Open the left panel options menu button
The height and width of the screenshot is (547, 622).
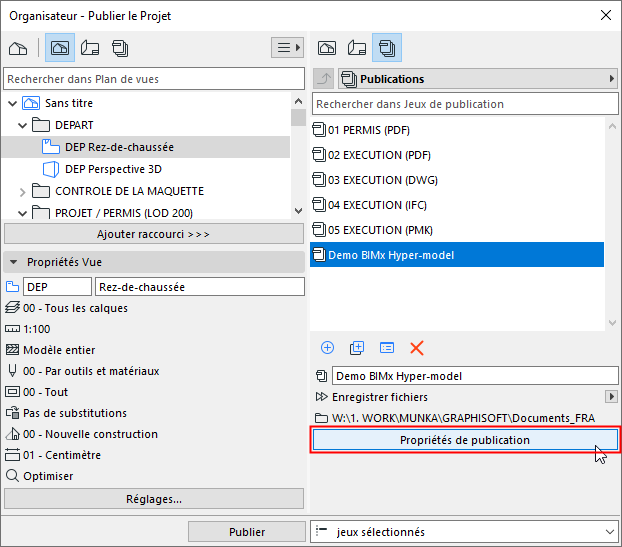click(x=288, y=48)
